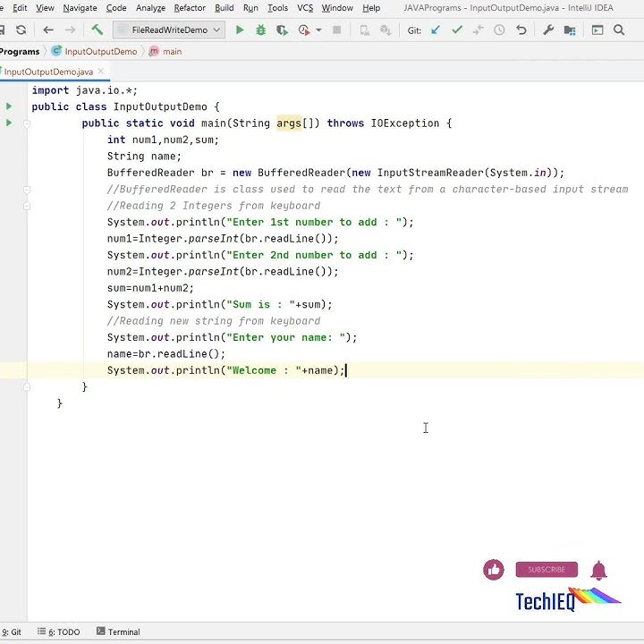Open the Tools menu
Viewport: 644px width, 644px height.
(277, 8)
